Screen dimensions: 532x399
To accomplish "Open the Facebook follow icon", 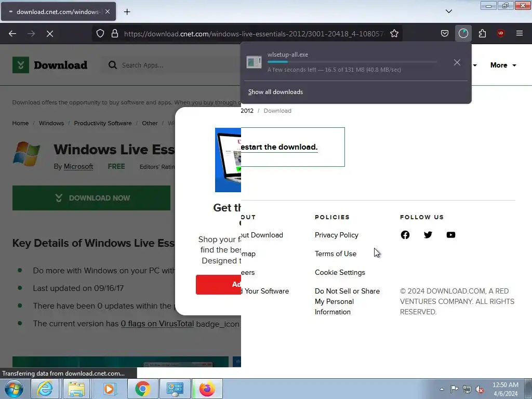I will [405, 235].
